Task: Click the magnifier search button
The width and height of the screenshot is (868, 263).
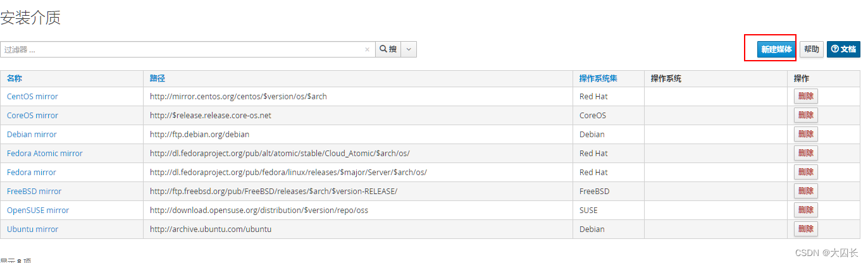Action: [388, 49]
